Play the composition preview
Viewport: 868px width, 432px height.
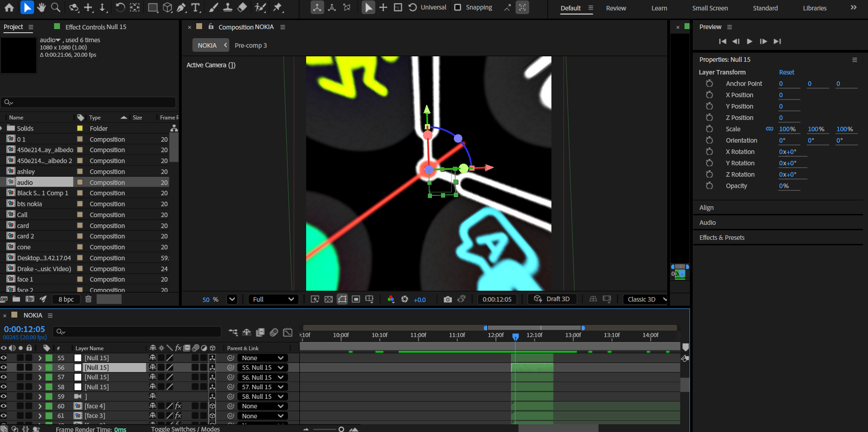click(x=749, y=41)
